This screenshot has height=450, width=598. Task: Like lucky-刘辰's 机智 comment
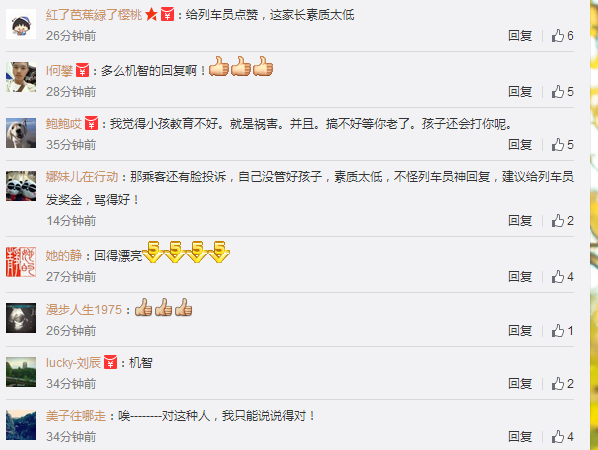coord(558,384)
